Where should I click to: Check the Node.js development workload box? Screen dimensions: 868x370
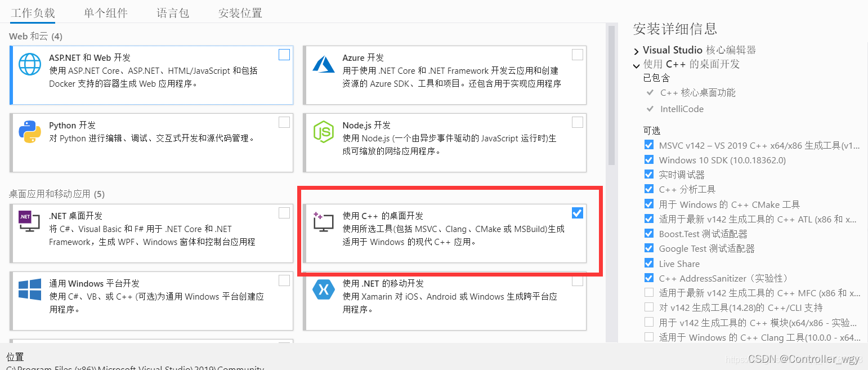pos(578,122)
